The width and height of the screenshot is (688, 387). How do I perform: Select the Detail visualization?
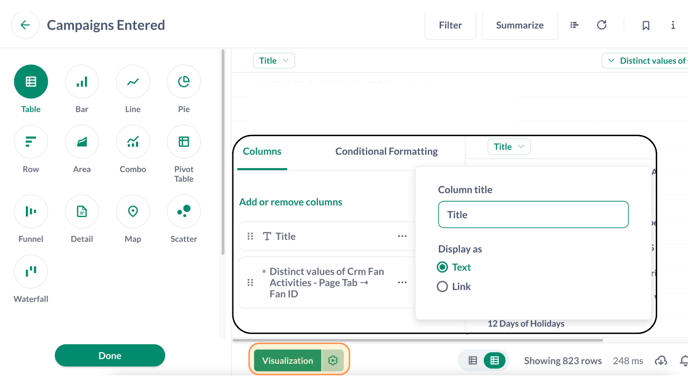(x=82, y=211)
